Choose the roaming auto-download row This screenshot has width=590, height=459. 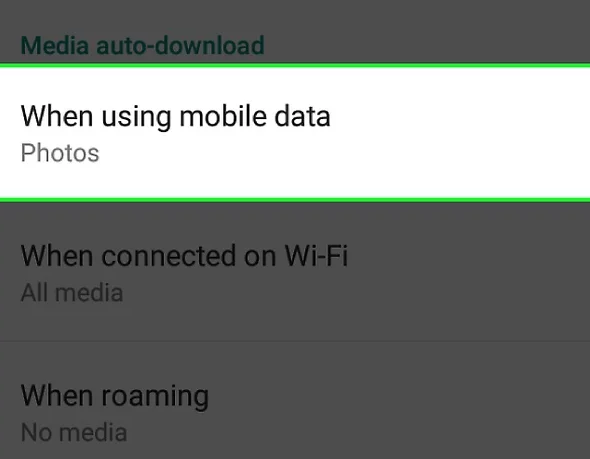point(295,400)
